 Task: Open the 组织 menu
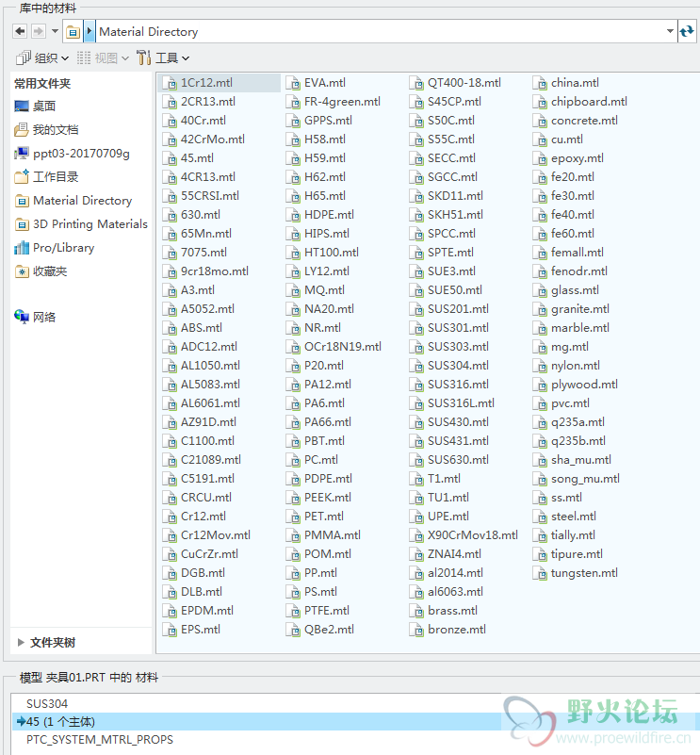pos(42,58)
